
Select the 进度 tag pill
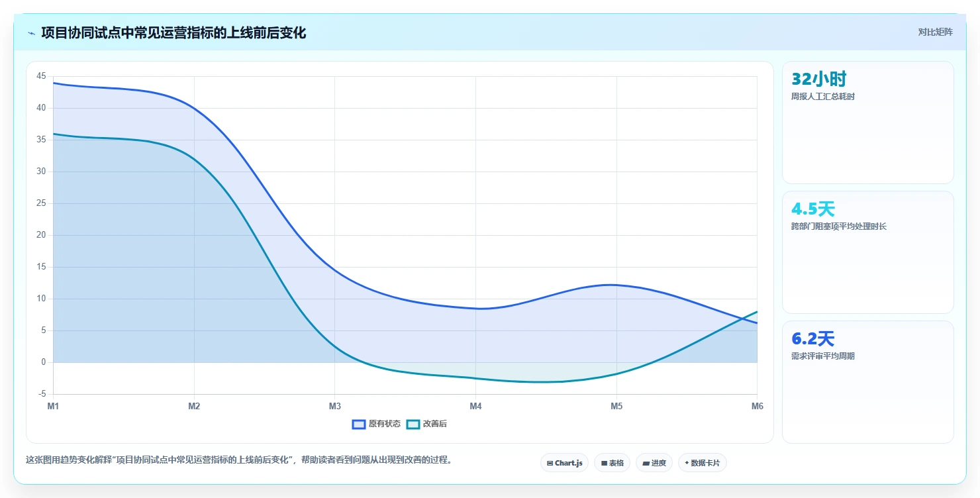tap(654, 463)
